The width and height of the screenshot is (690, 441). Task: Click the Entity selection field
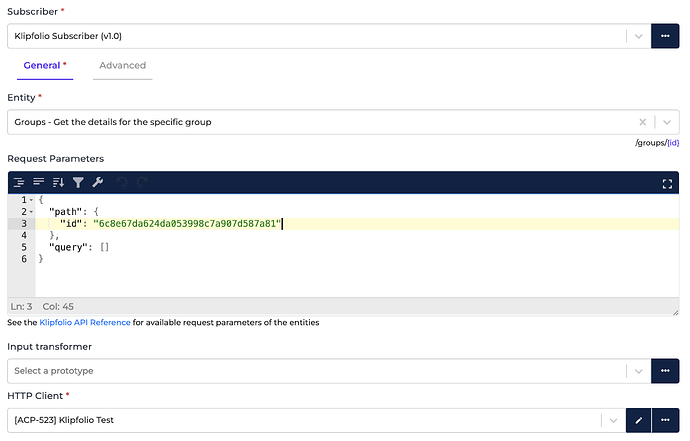coord(343,122)
